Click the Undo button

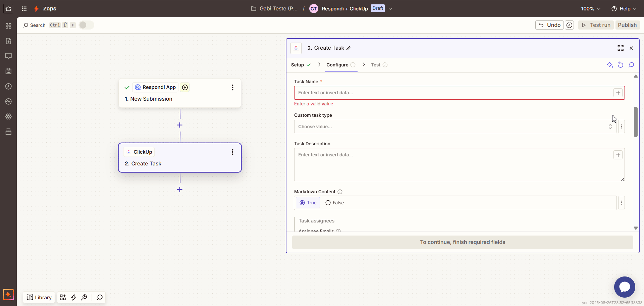coord(549,25)
